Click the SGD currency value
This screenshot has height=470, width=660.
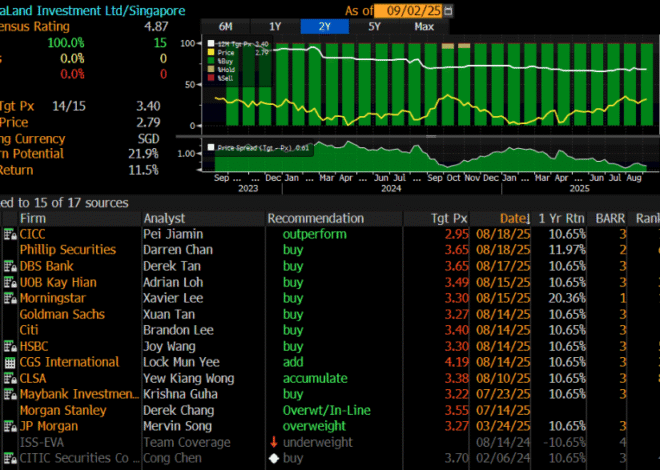(149, 139)
